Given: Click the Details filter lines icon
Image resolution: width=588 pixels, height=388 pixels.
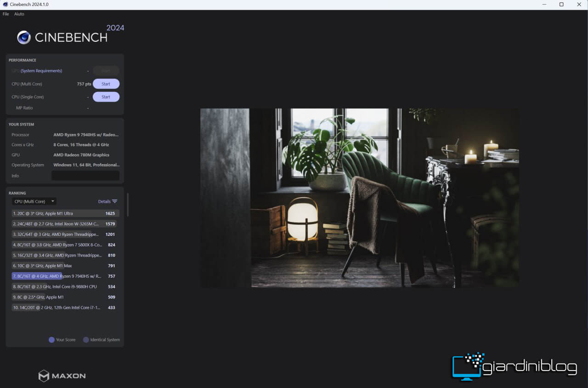Looking at the screenshot, I should tap(115, 201).
